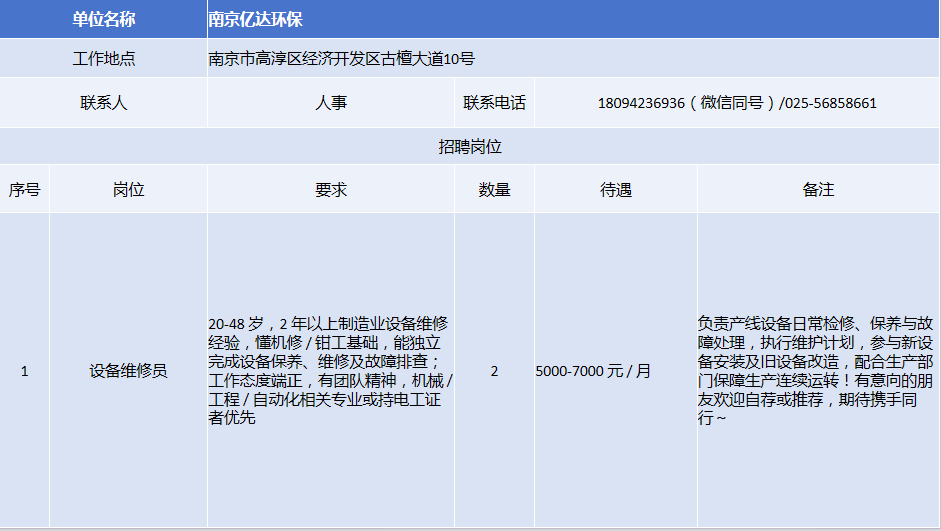Click the salary cell 5000-7000元/月
This screenshot has height=531, width=941.
(593, 371)
